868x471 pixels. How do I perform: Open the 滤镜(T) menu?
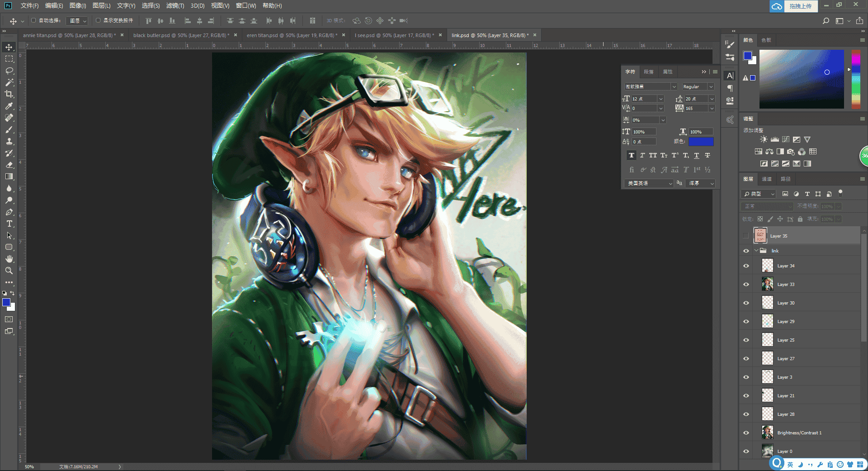point(175,5)
